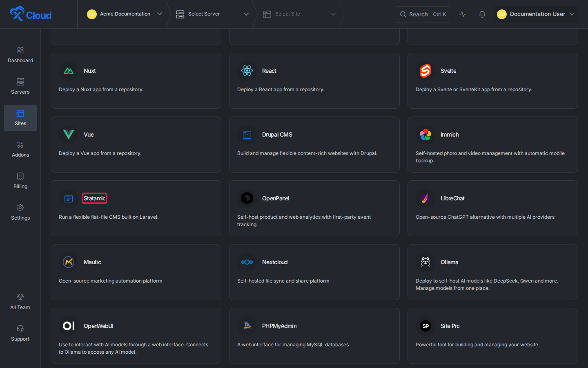
Task: Click the Site Pro SP icon
Action: (425, 326)
